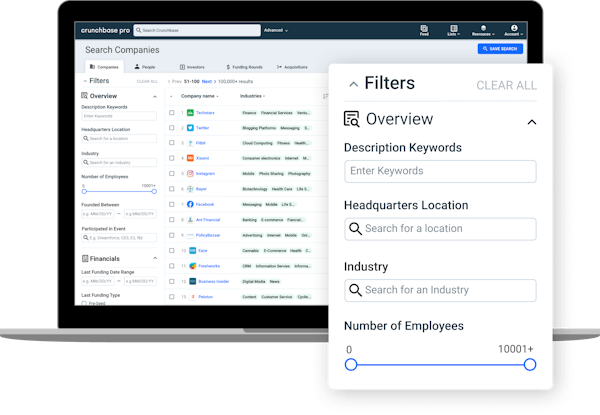Click the crunchbase pro logo
Image resolution: width=600 pixels, height=415 pixels.
click(x=105, y=30)
